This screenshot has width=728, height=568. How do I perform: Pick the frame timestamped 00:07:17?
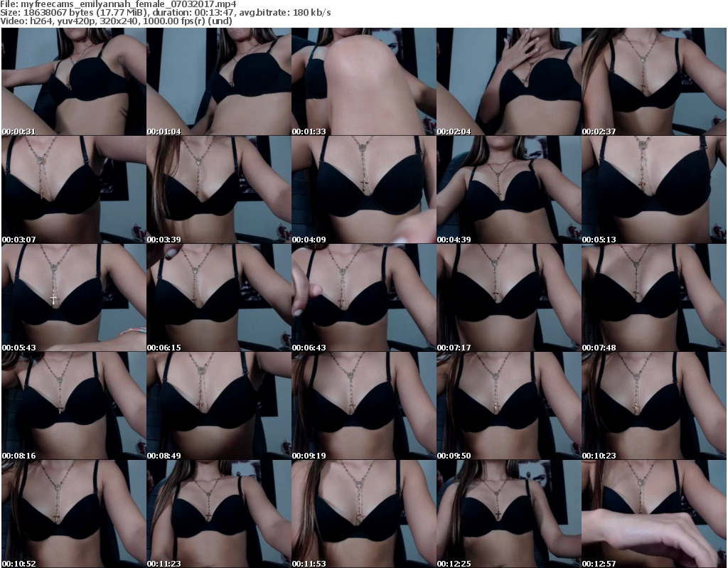point(509,298)
